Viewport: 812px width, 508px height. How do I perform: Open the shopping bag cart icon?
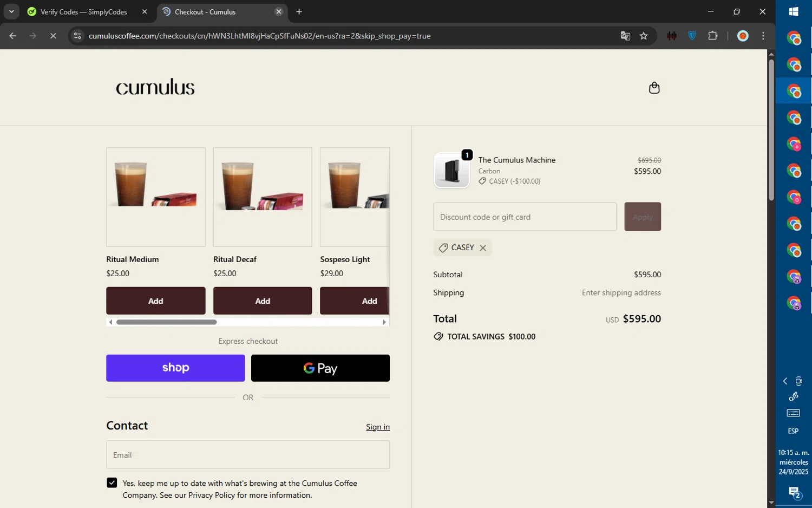point(654,88)
